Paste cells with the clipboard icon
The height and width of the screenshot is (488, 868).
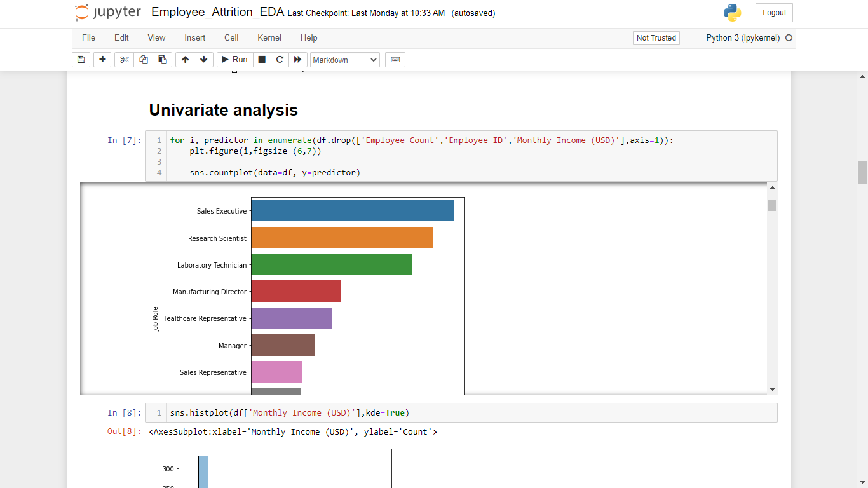(162, 59)
